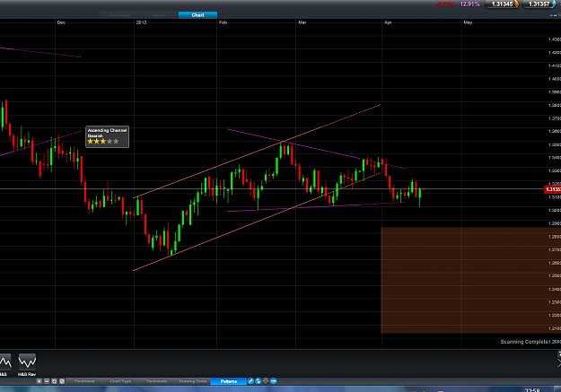Click the system clock in taskbar

(x=532, y=390)
